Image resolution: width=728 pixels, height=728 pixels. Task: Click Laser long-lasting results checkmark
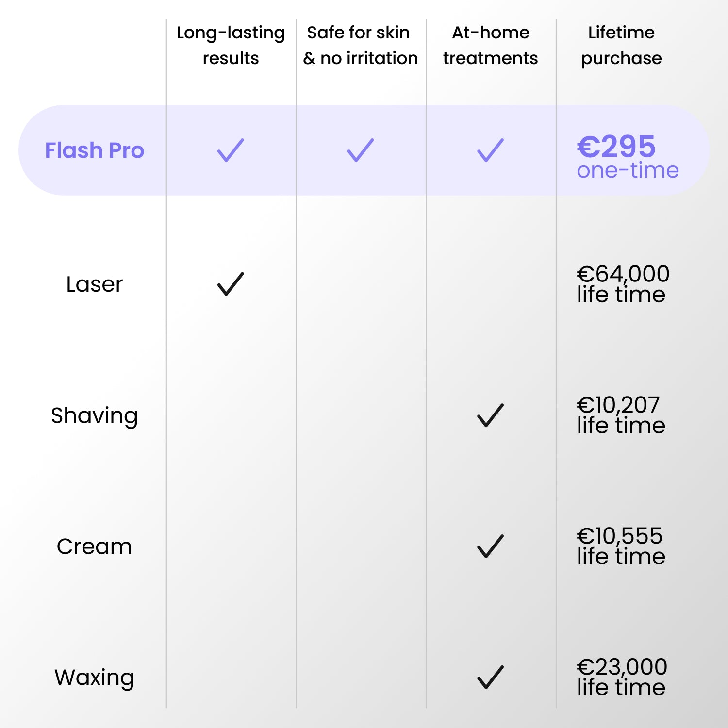[231, 284]
